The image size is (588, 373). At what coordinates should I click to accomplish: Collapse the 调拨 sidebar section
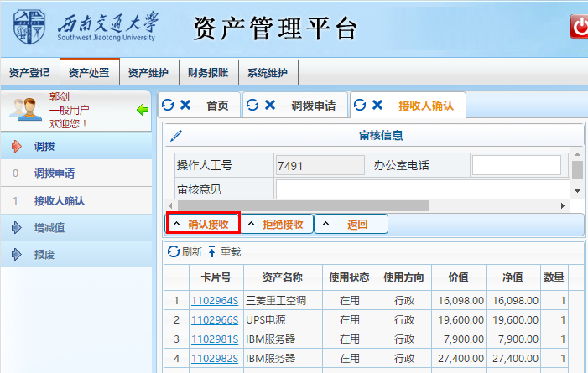44,147
